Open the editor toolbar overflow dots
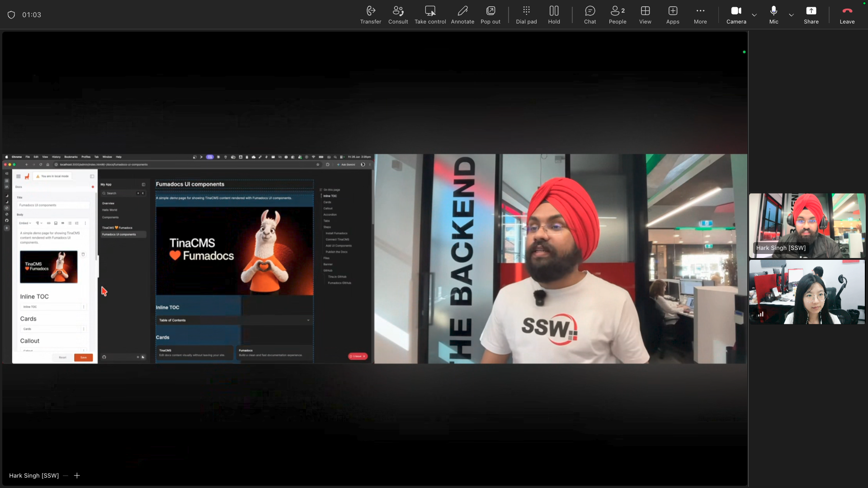Image resolution: width=868 pixels, height=488 pixels. tap(85, 223)
